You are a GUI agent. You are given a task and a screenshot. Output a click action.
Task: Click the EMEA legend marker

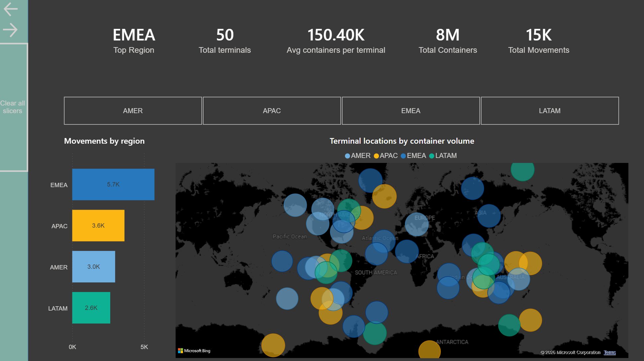click(403, 156)
